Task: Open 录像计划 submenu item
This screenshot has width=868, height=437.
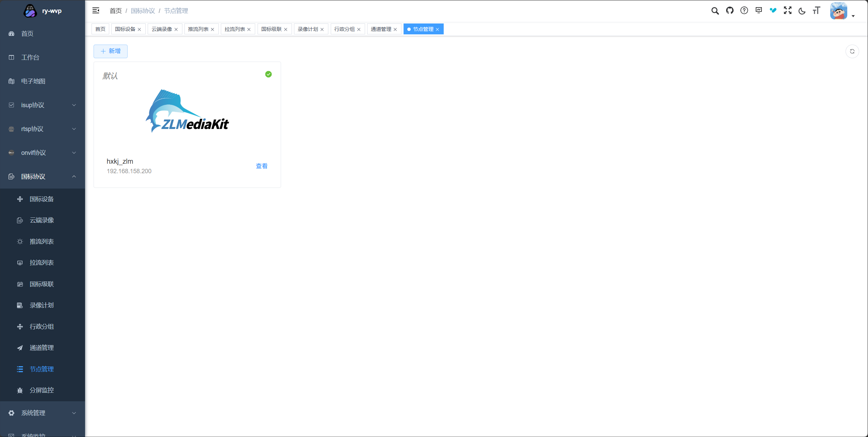Action: [43, 305]
